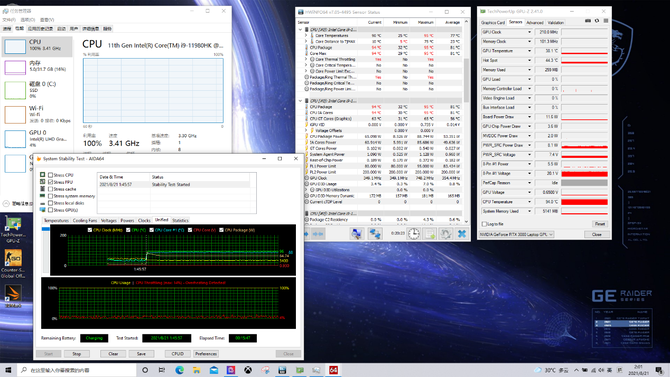Tick the Log to file checkbox in GPU-Z
Viewport: 670px width, 377px height.
(484, 224)
